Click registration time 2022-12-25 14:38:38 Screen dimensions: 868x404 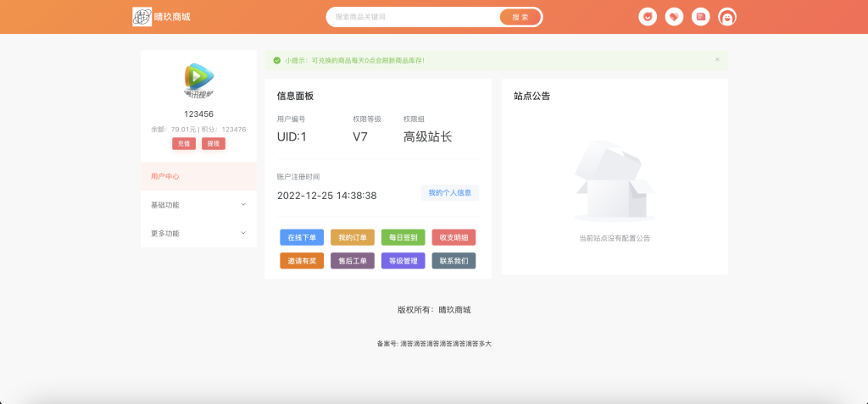click(x=326, y=196)
